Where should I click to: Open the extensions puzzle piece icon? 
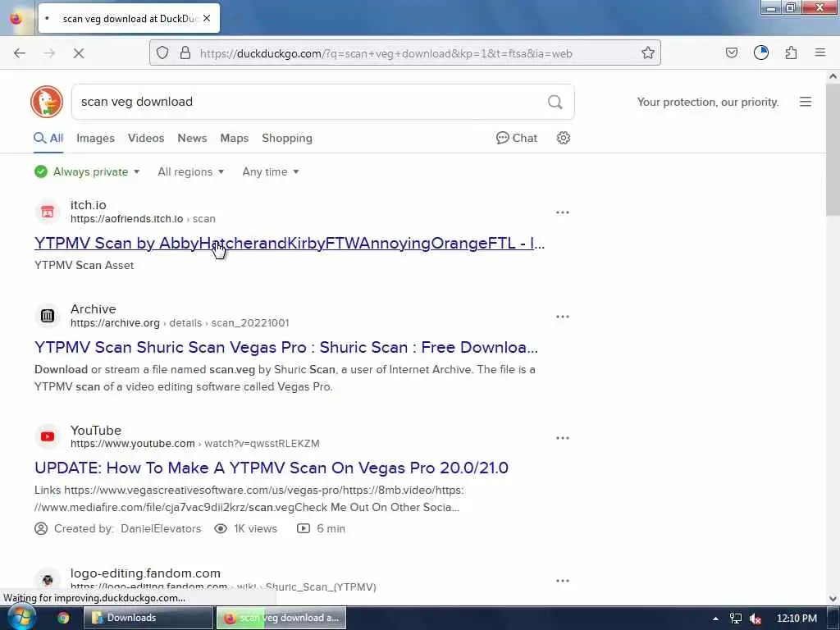point(791,52)
